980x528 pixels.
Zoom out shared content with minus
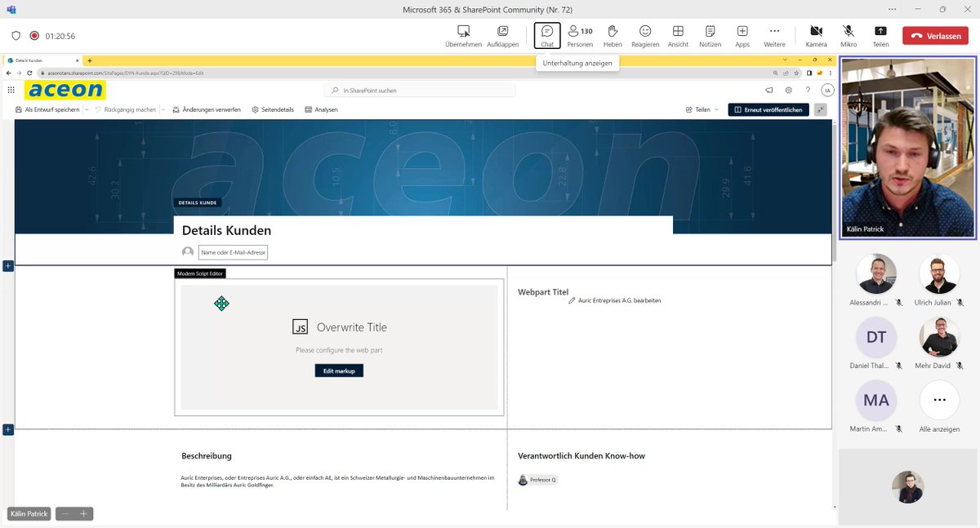click(65, 513)
